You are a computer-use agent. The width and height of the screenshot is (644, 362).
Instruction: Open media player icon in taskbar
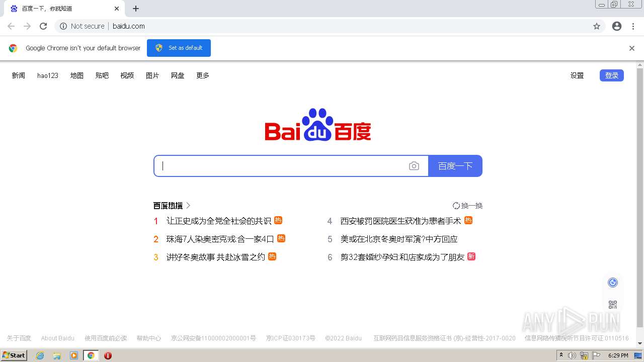tap(74, 355)
